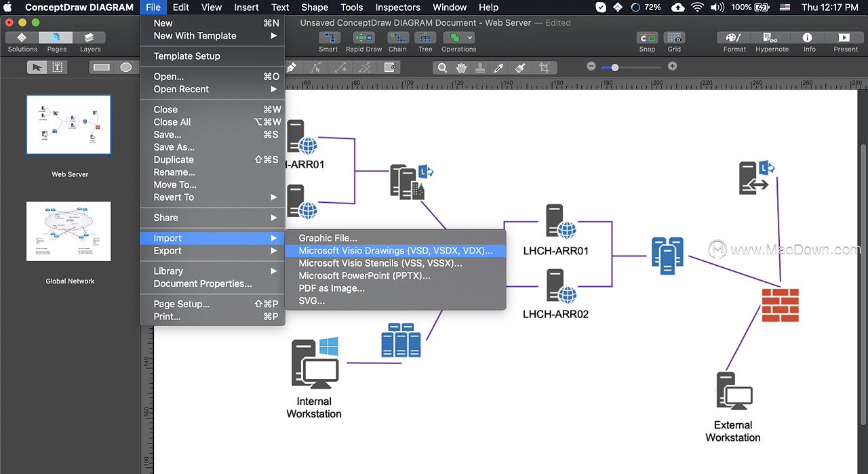Select the ellipse shape tool

[125, 67]
